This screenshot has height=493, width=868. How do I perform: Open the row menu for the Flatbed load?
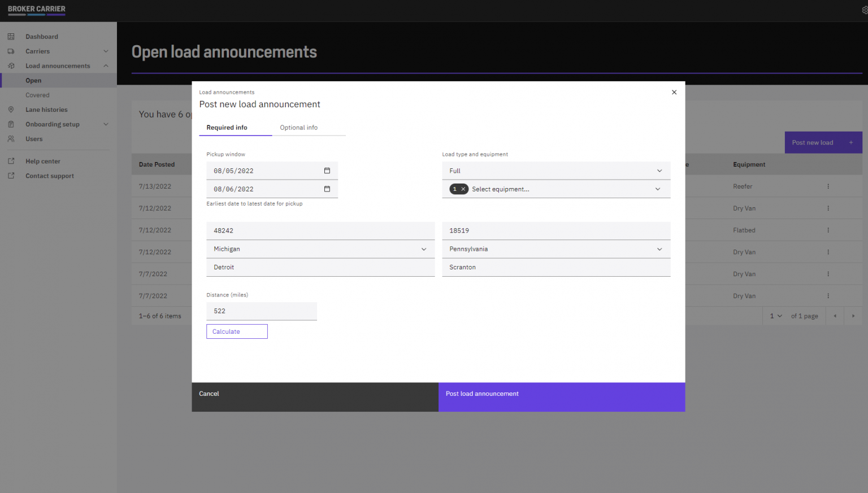click(828, 230)
